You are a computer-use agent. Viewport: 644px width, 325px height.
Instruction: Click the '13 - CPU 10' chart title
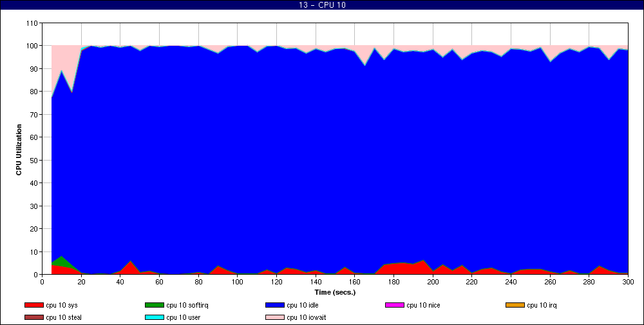click(322, 5)
